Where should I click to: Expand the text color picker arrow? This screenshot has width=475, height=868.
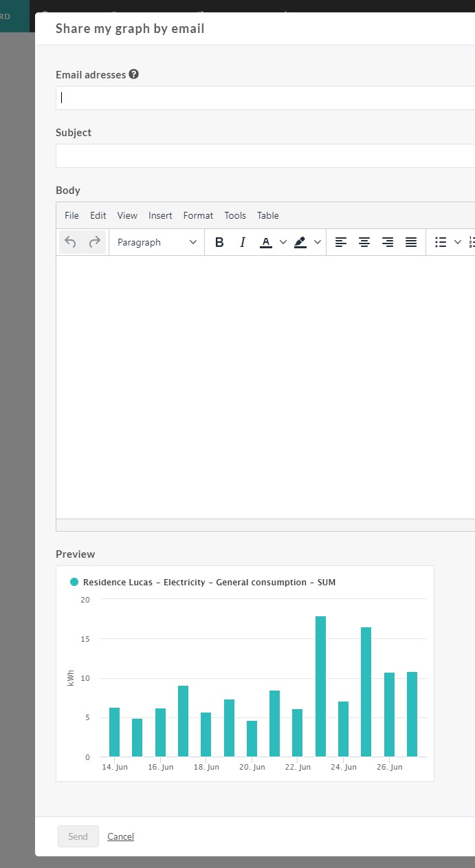283,242
